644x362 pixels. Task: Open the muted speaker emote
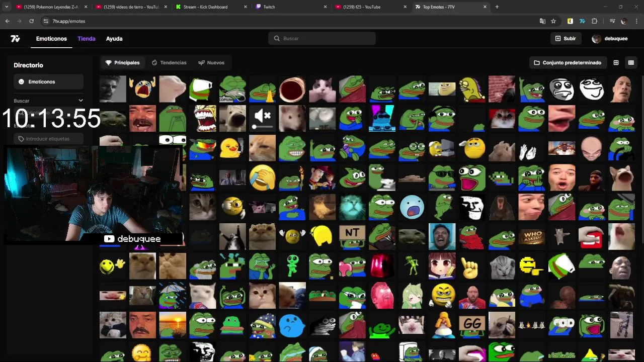(x=262, y=119)
